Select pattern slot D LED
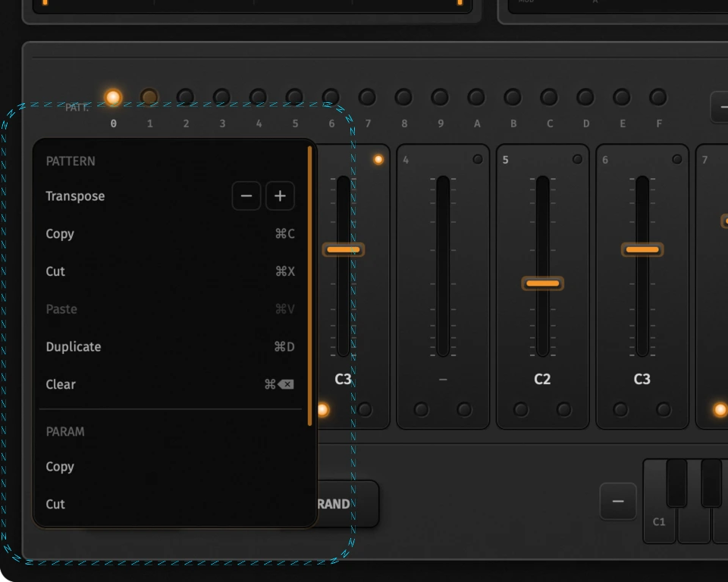This screenshot has width=728, height=582. tap(585, 98)
